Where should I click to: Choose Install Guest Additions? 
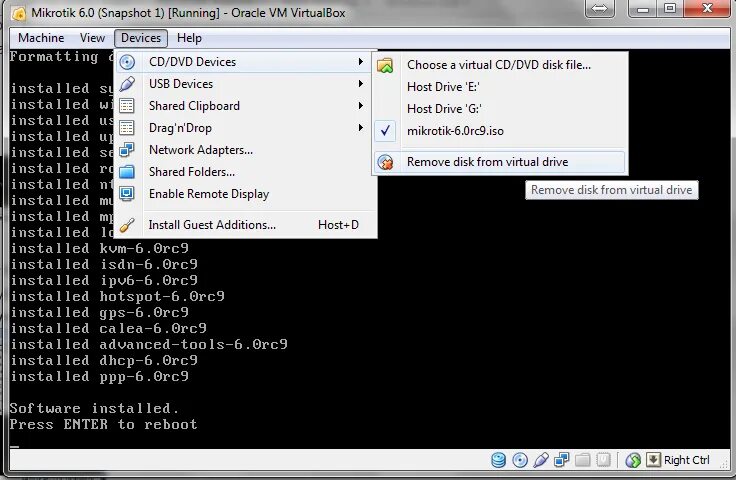[245, 225]
